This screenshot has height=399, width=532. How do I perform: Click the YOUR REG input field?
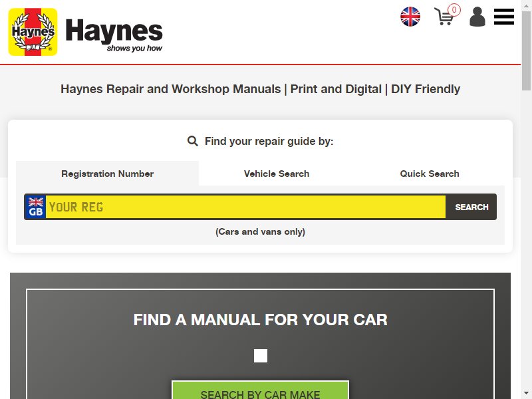(245, 207)
